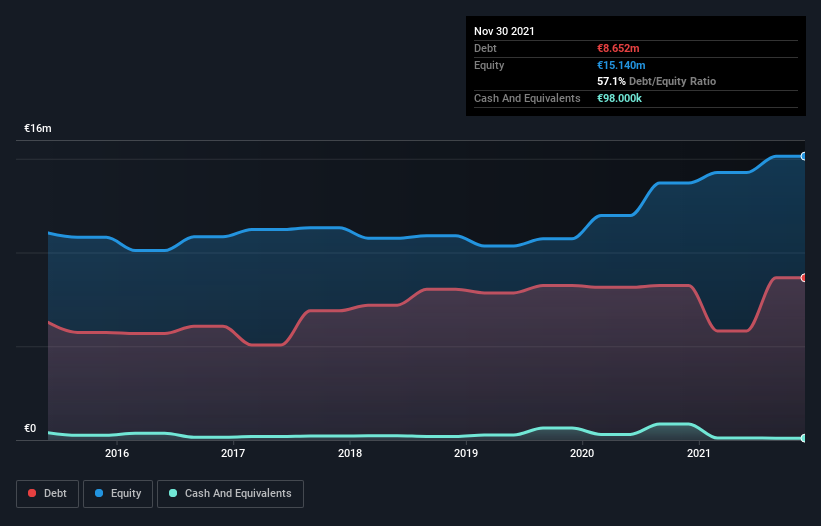Toggle the Debt series legend button

48,494
